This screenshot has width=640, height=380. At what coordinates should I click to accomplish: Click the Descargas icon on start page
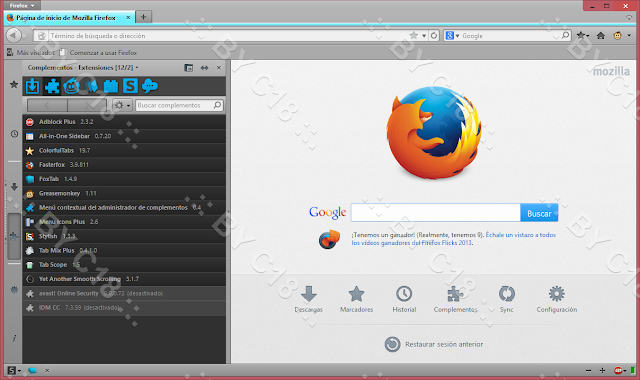pos(309,294)
